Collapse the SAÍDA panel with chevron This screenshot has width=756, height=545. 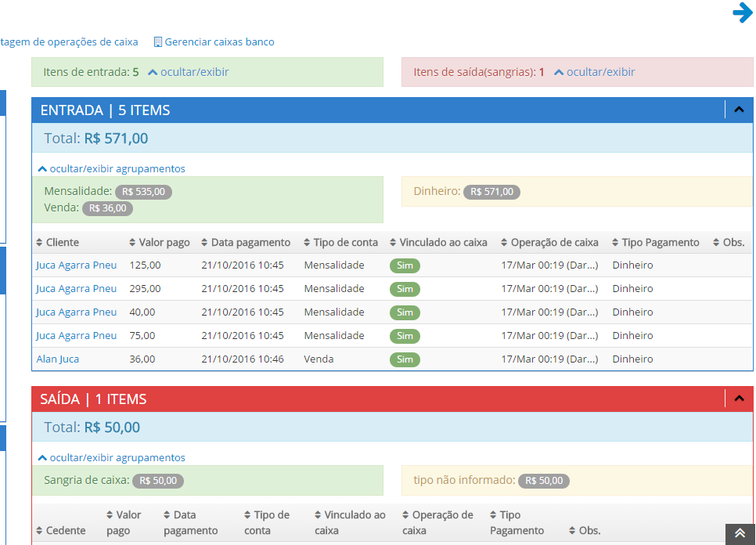pyautogui.click(x=739, y=399)
